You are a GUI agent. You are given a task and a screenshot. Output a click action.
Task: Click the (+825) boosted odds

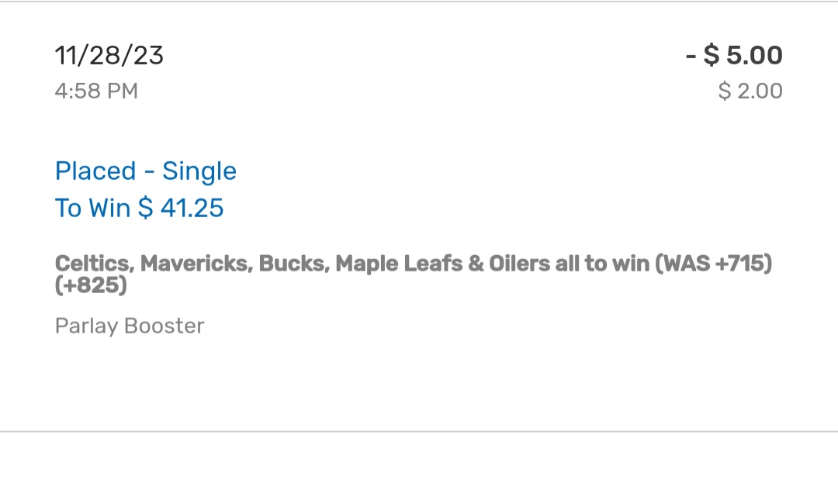(91, 286)
